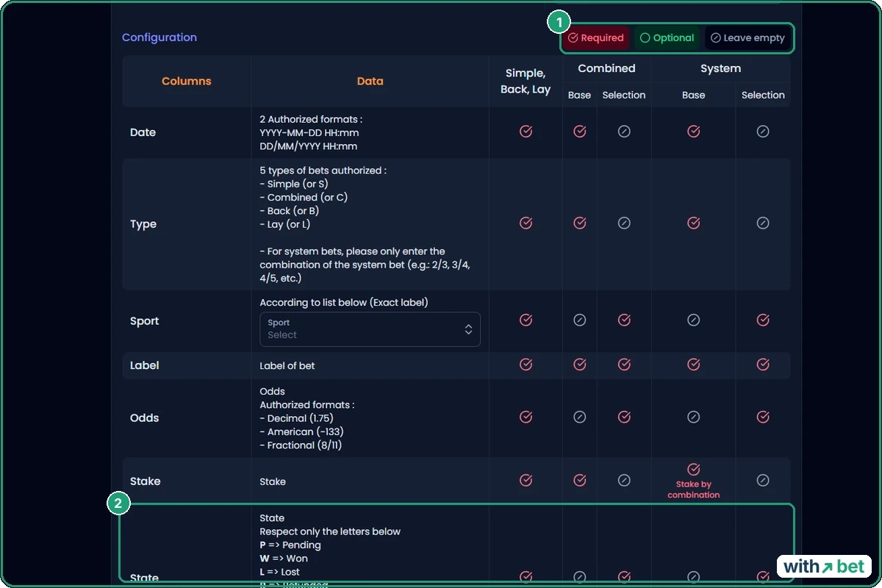Click Label row required icon under Simple, Back, Lay
The image size is (882, 588).
coord(526,364)
